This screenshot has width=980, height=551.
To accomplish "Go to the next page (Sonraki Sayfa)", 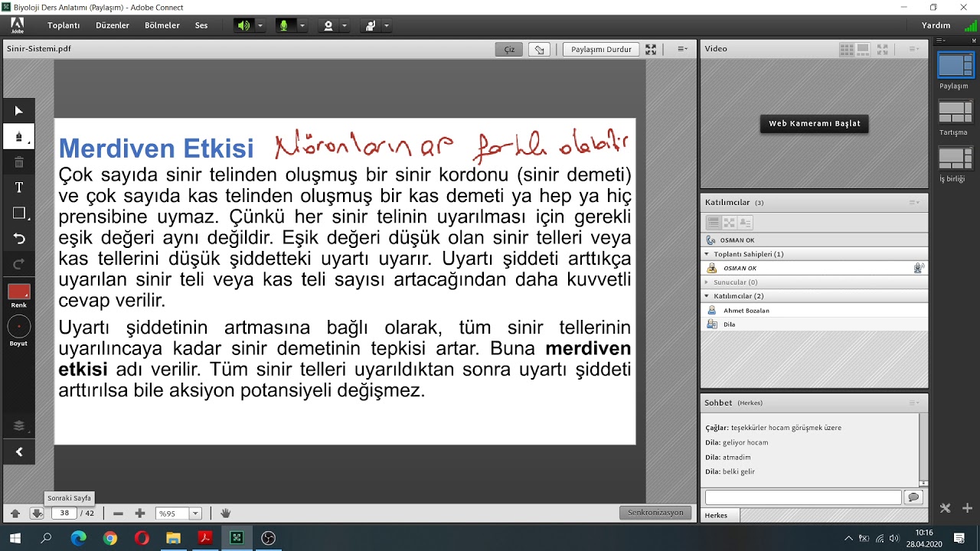I will (37, 514).
